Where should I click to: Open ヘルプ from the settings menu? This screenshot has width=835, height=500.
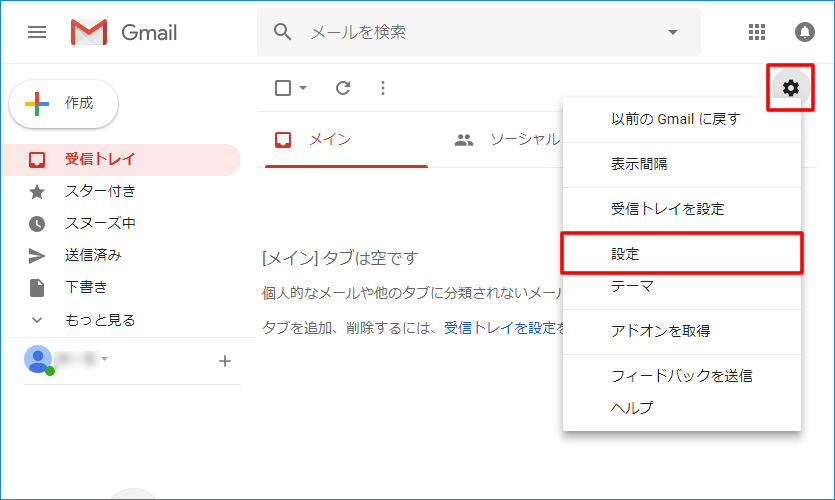682,408
